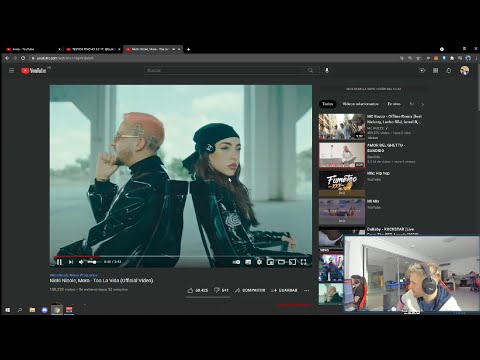Open the Mi Mix playlist thumbnail
480x360 pixels.
pyautogui.click(x=342, y=211)
